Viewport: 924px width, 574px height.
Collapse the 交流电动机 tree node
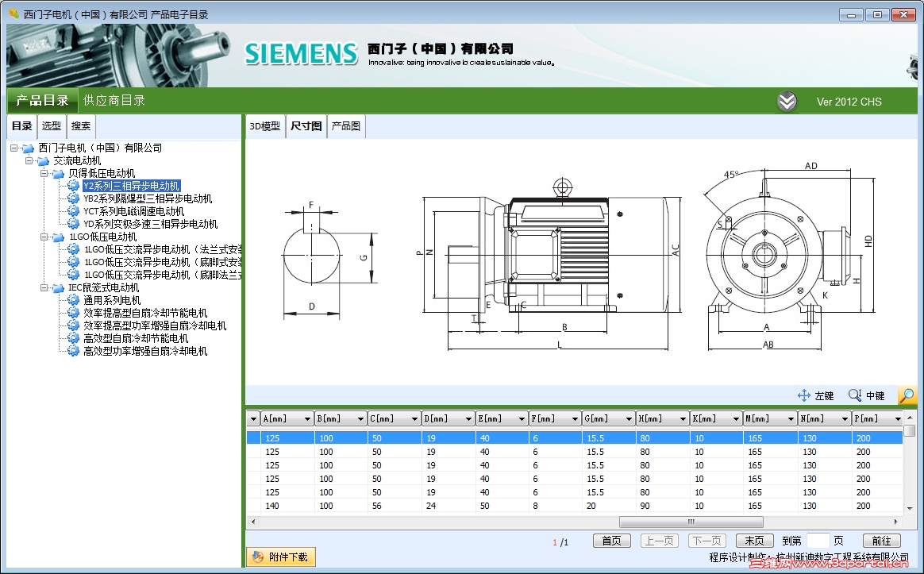pyautogui.click(x=29, y=160)
